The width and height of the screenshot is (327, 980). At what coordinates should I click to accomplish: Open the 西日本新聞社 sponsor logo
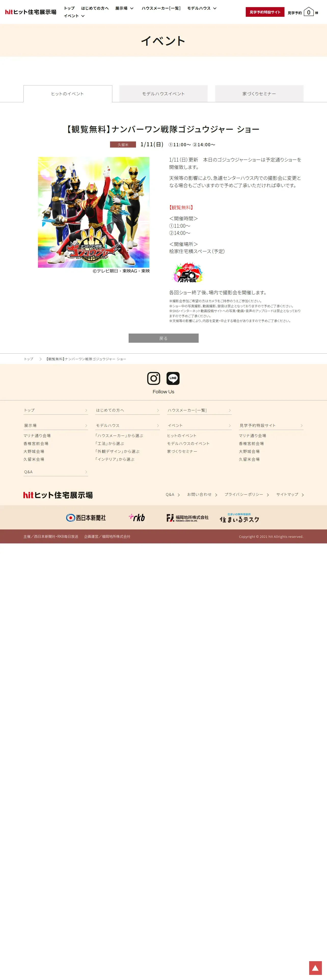(x=86, y=518)
